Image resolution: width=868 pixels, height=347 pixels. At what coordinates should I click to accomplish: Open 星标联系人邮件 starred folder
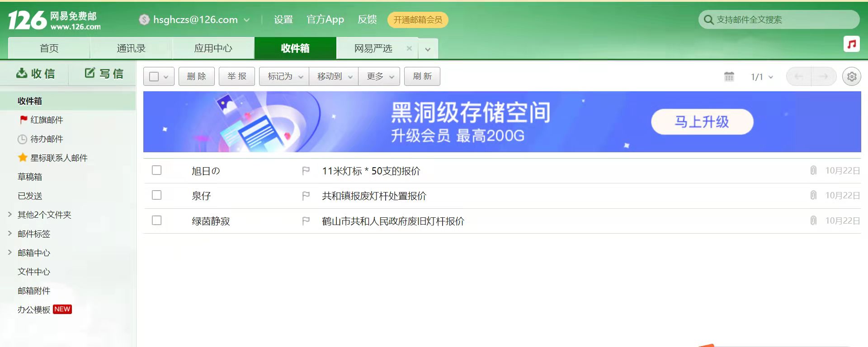[58, 158]
